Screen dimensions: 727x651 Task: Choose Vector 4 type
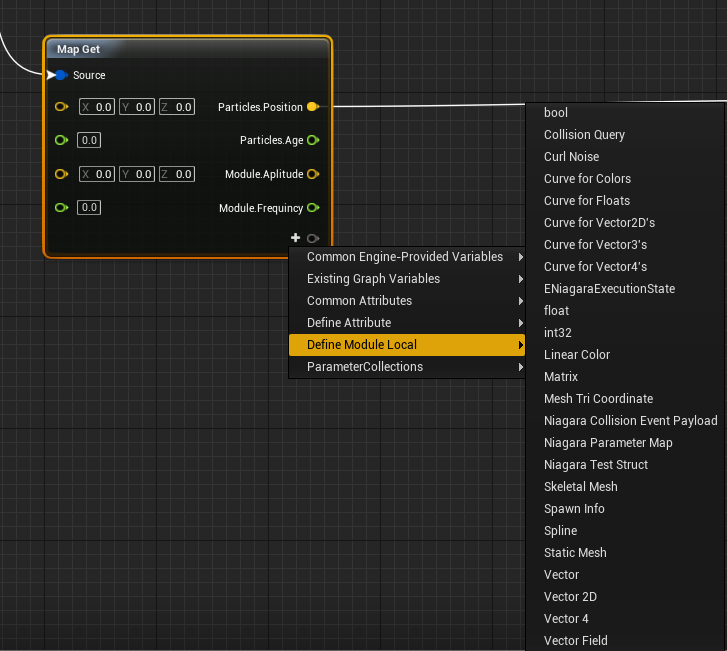click(x=625, y=619)
